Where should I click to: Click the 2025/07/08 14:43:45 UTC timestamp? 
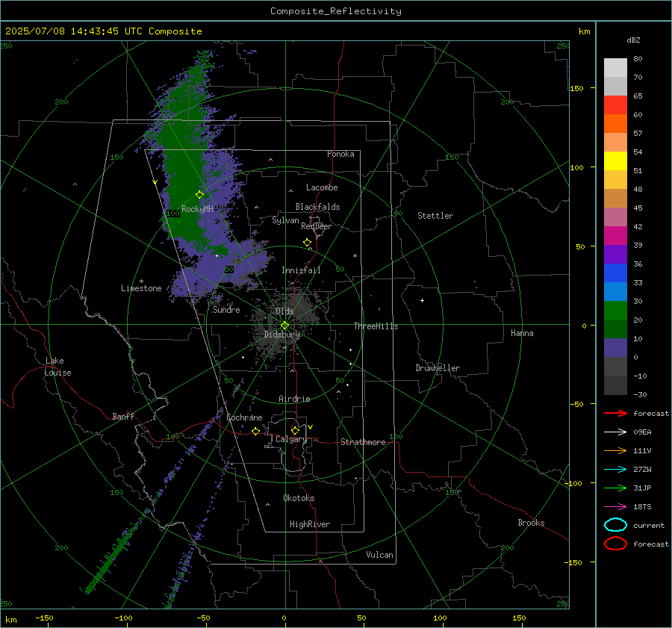click(104, 31)
